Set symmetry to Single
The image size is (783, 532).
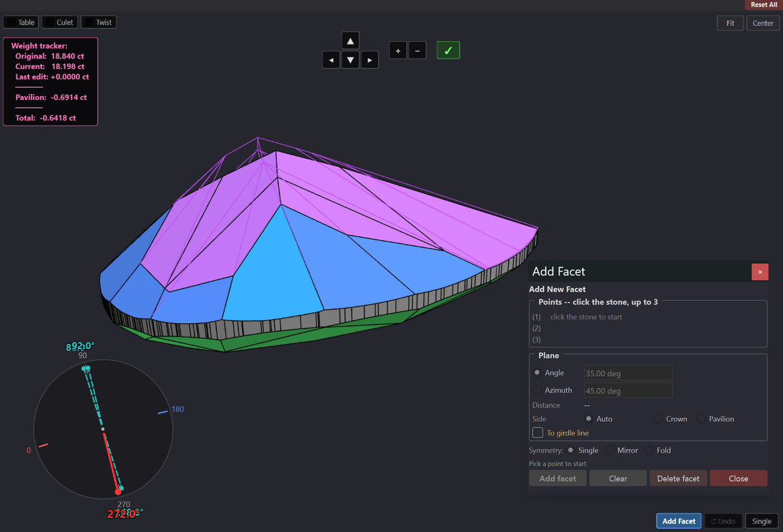[571, 450]
